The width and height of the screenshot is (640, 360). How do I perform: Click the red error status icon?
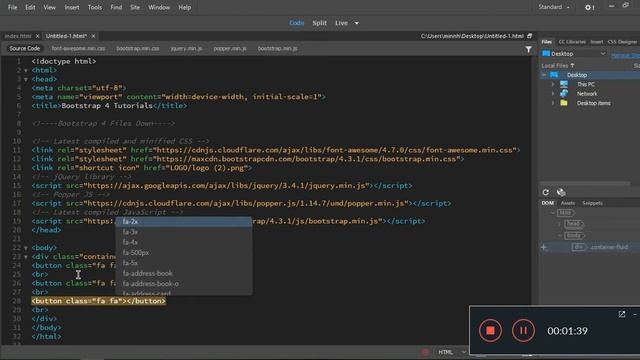point(425,352)
